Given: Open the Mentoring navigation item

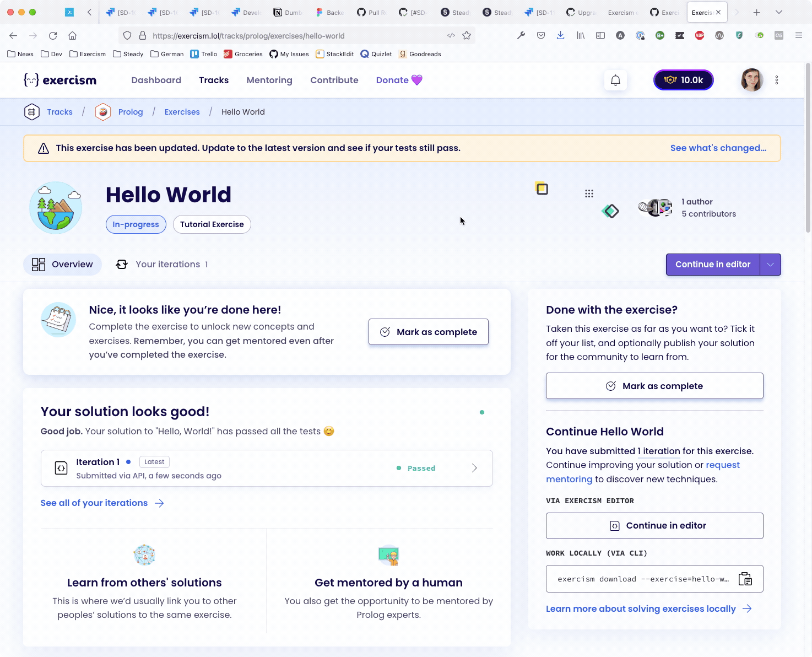Looking at the screenshot, I should 269,80.
